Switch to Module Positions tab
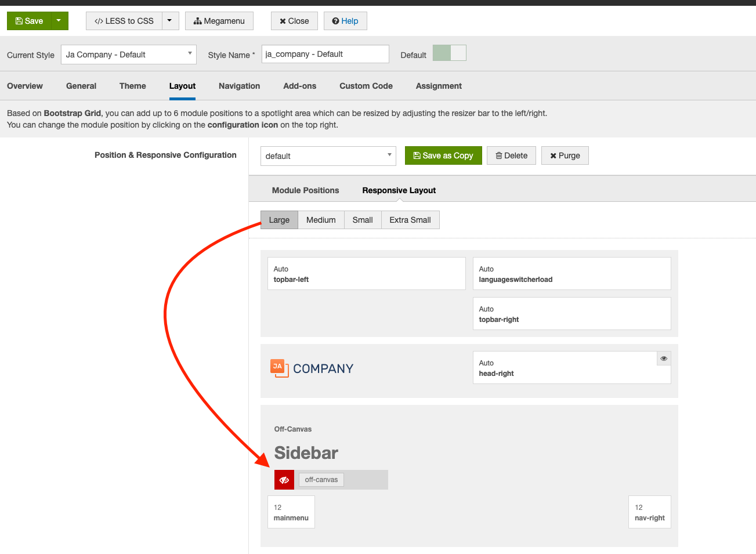Image resolution: width=756 pixels, height=554 pixels. pyautogui.click(x=305, y=190)
